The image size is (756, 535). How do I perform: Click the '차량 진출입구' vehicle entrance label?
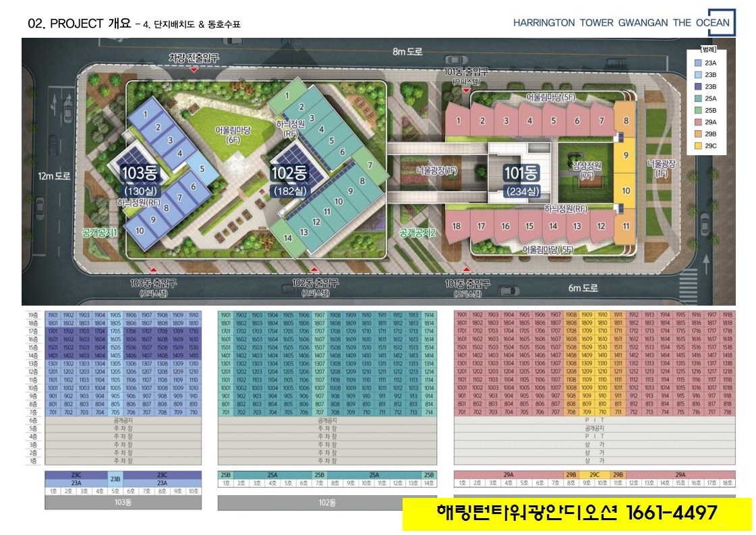[194, 58]
